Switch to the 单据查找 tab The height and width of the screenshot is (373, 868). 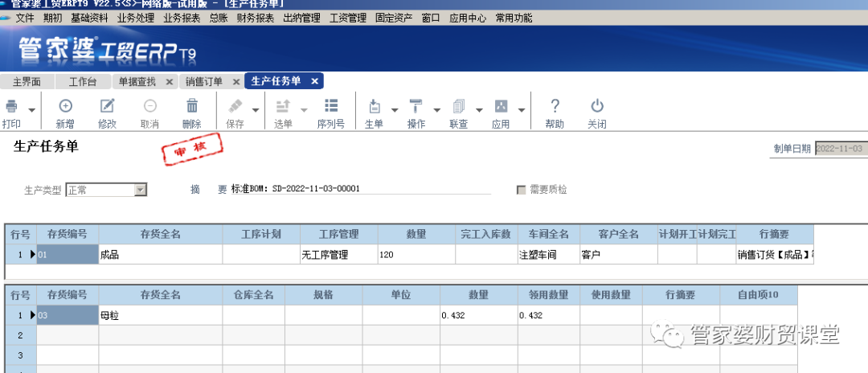138,81
